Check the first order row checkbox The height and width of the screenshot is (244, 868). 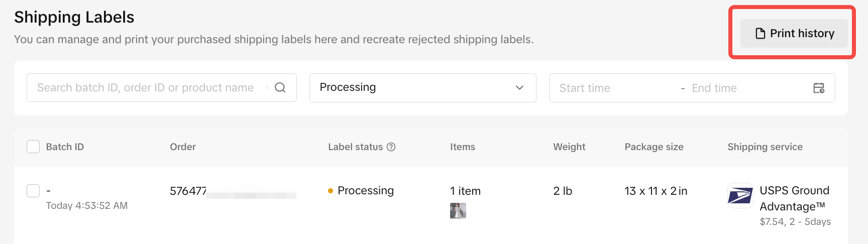[x=33, y=191]
